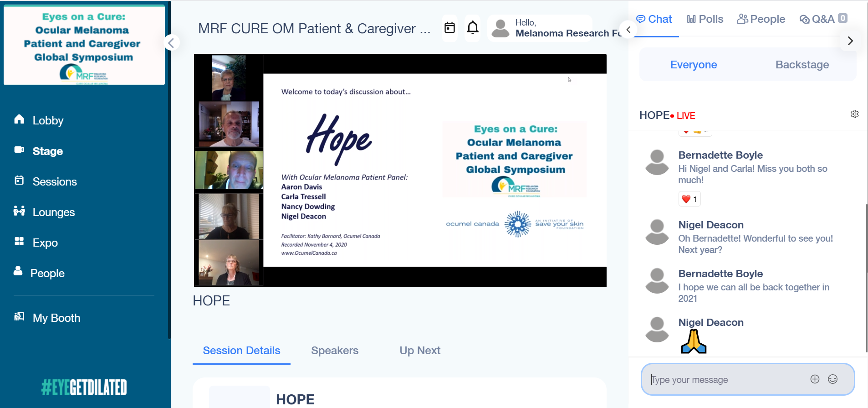Click the My Booth icon
The image size is (868, 408).
coord(19,316)
